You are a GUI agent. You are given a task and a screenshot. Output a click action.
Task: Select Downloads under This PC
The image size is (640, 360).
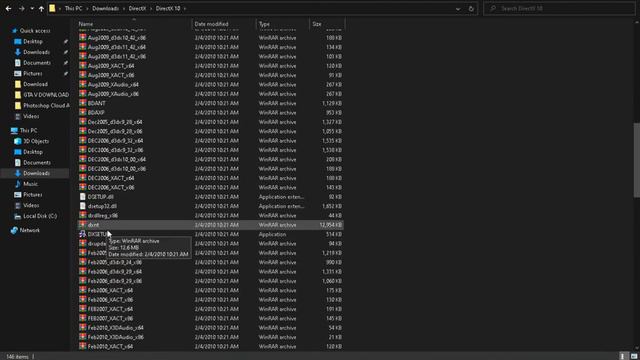click(x=36, y=173)
